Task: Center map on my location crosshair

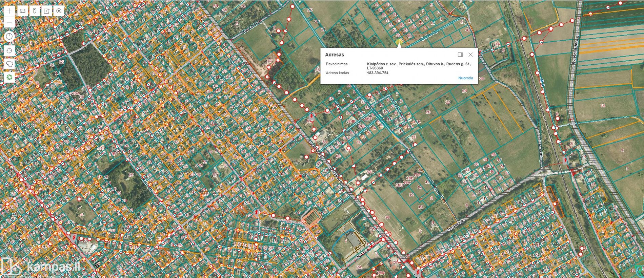Action: (9, 51)
